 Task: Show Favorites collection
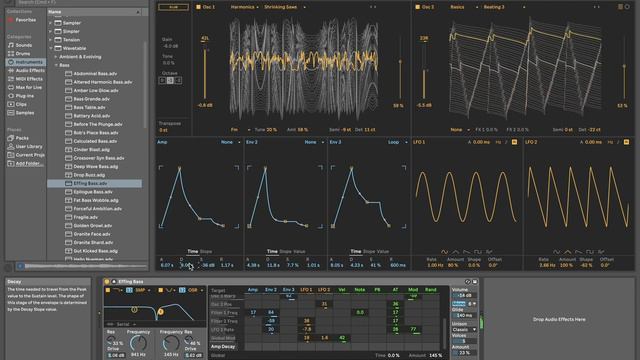pyautogui.click(x=22, y=20)
